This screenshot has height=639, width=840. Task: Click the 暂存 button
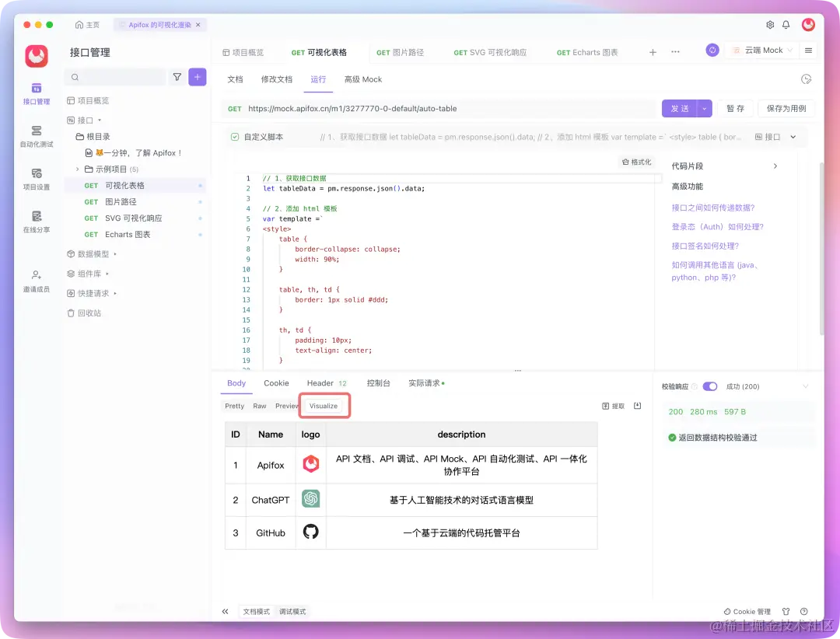pyautogui.click(x=735, y=108)
